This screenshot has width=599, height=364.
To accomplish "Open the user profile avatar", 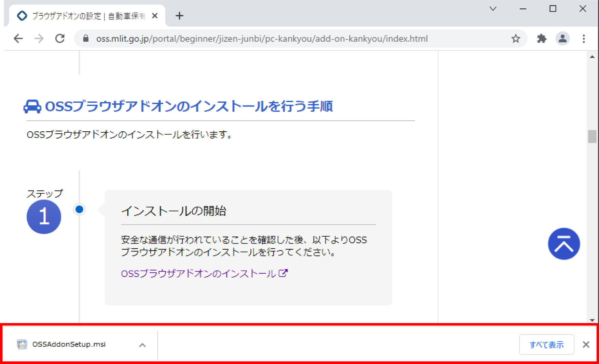I will (x=562, y=39).
